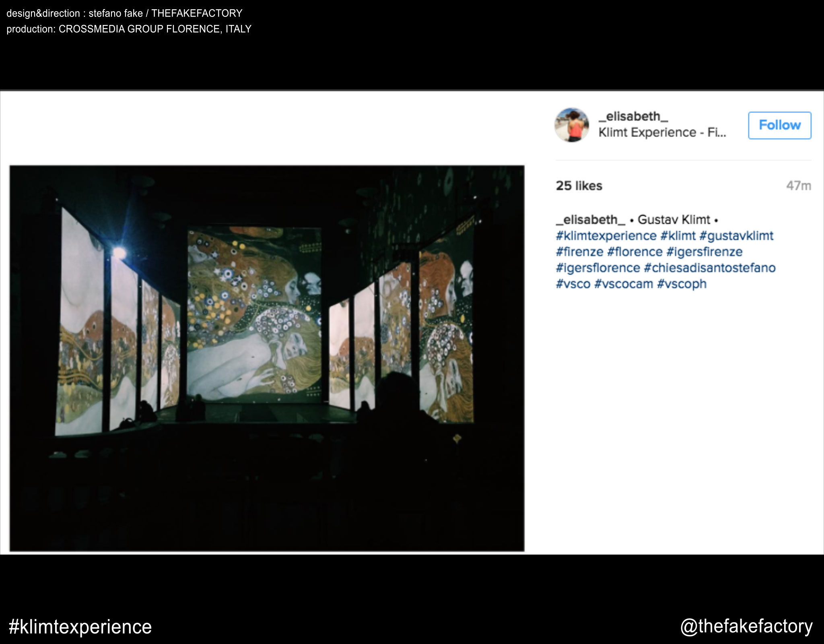Open the #firenze hashtag

coord(579,252)
